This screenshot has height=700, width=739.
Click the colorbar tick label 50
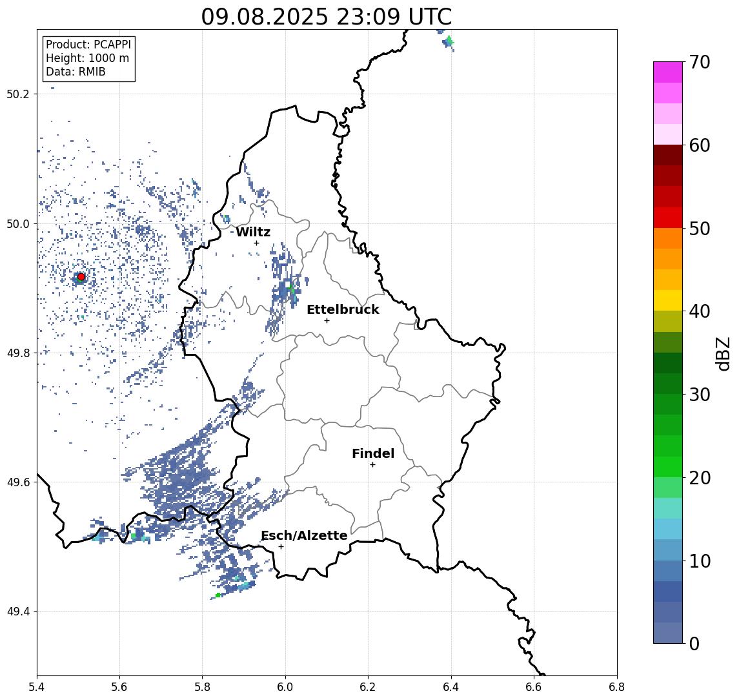click(x=700, y=229)
